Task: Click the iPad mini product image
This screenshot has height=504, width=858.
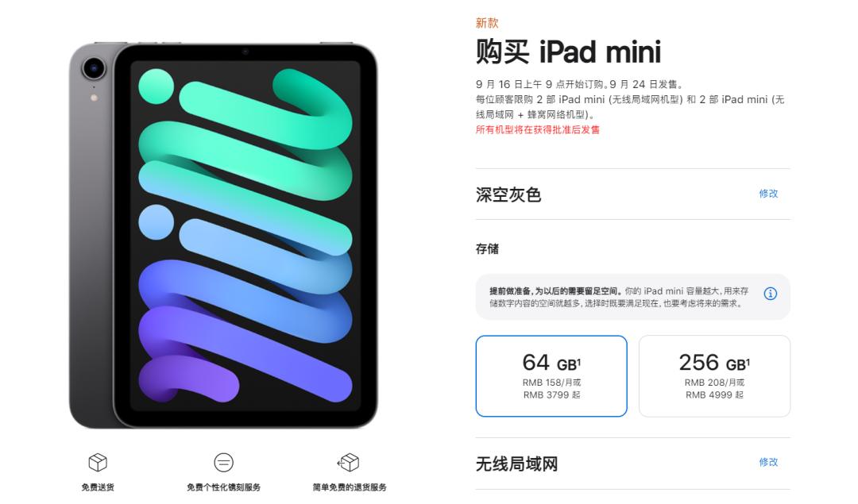Action: pos(223,235)
